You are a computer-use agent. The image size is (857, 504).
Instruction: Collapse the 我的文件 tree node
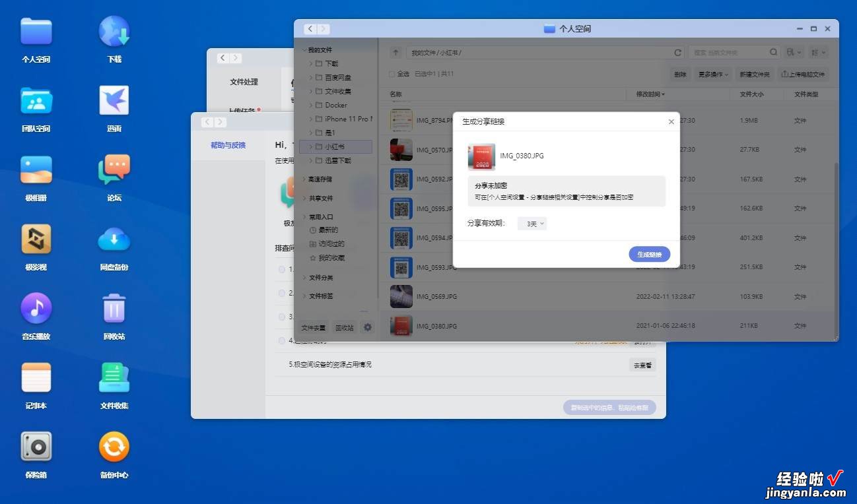(x=304, y=50)
